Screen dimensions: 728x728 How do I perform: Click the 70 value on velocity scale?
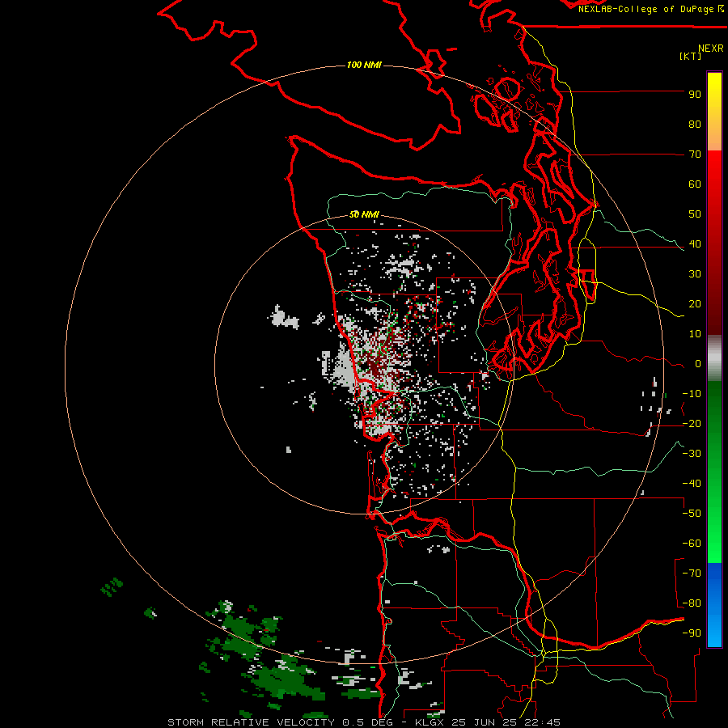tap(695, 154)
